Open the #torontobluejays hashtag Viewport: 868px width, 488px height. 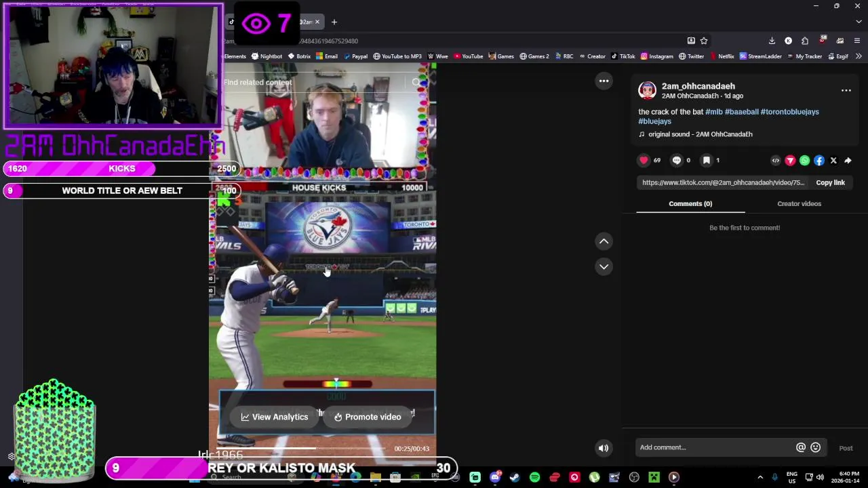789,112
